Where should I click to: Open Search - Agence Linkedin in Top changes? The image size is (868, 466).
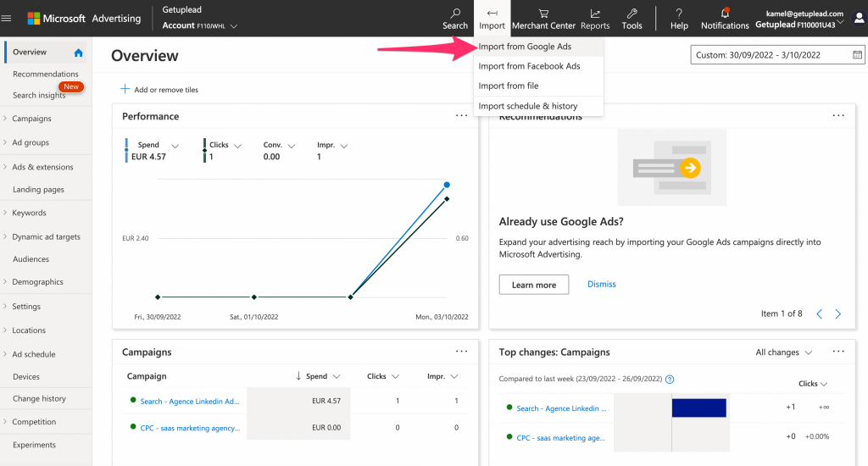[561, 408]
